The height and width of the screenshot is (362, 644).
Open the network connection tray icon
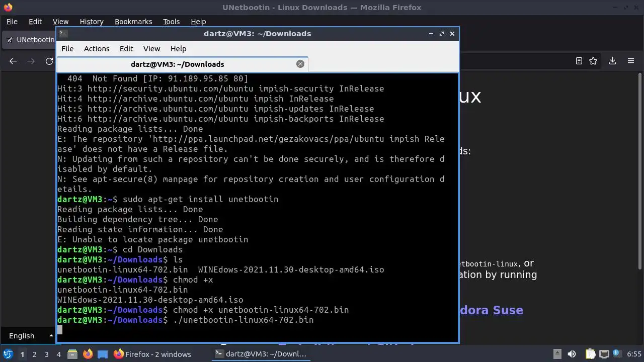604,354
